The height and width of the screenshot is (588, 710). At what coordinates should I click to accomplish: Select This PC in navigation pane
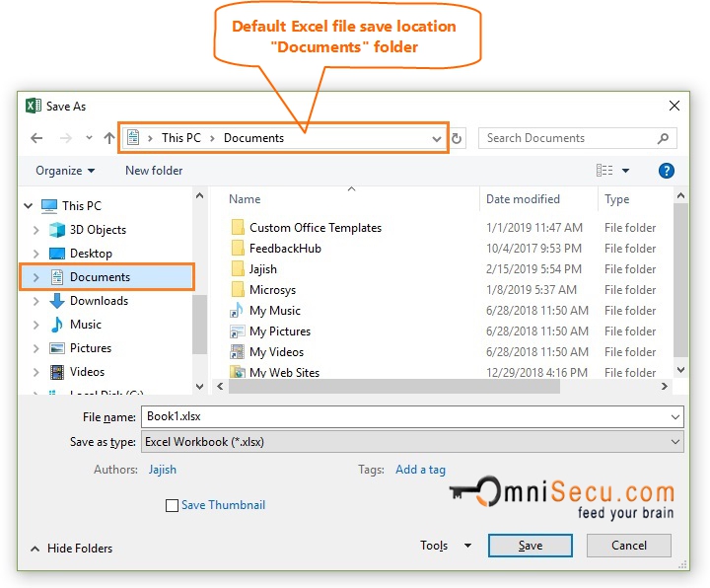point(82,206)
